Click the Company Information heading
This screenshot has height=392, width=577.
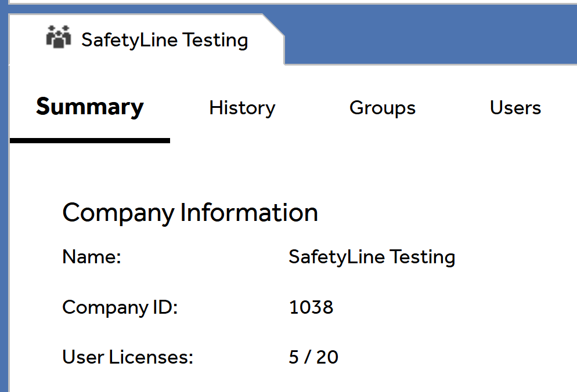point(190,213)
